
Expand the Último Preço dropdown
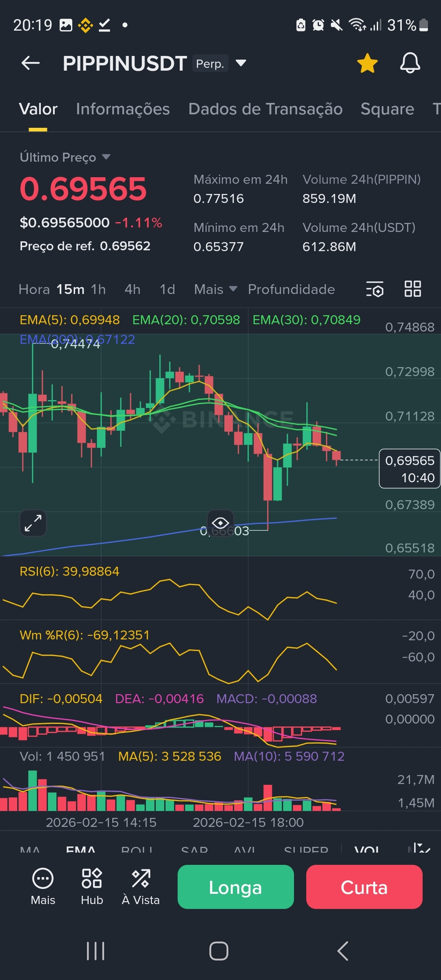tap(106, 157)
